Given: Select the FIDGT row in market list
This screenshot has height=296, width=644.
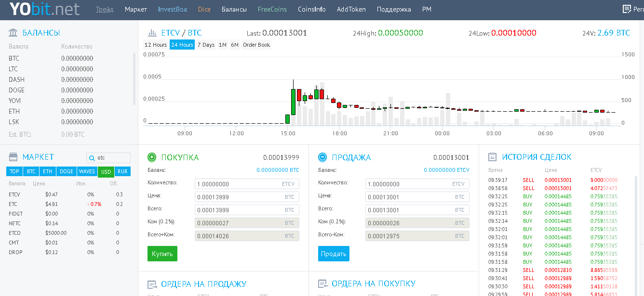Looking at the screenshot, I should pyautogui.click(x=68, y=214).
